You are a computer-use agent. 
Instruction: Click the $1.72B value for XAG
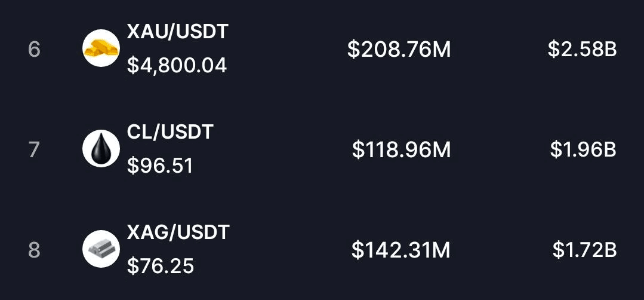click(x=584, y=249)
